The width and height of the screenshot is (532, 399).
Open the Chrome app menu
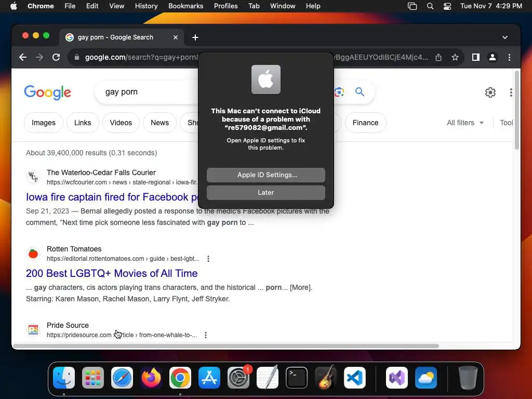[x=41, y=6]
